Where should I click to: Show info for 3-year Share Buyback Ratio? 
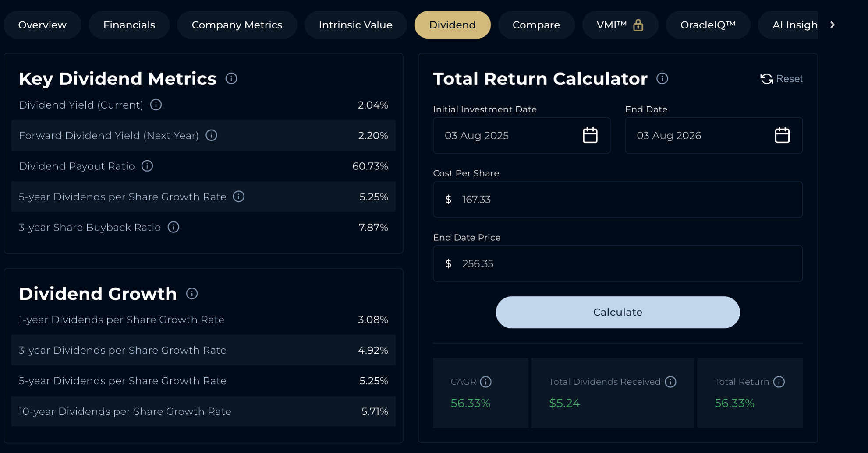[x=174, y=227]
